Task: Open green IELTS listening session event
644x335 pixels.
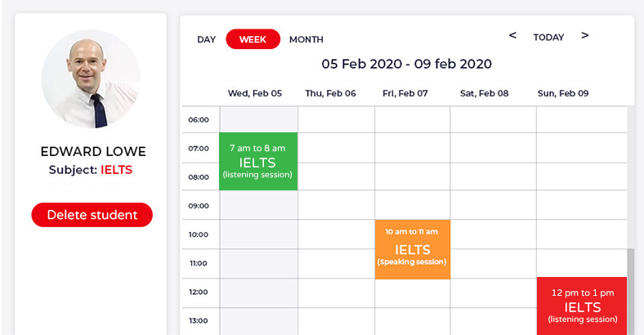Action: click(x=258, y=161)
